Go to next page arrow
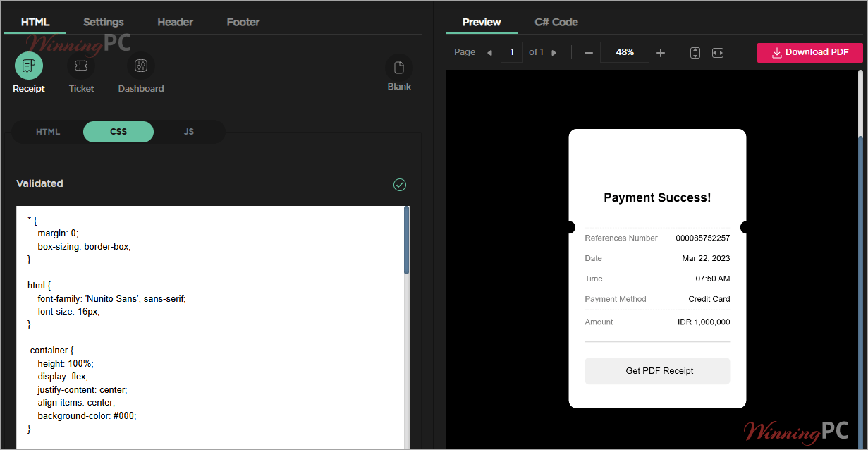The width and height of the screenshot is (868, 450). (554, 53)
